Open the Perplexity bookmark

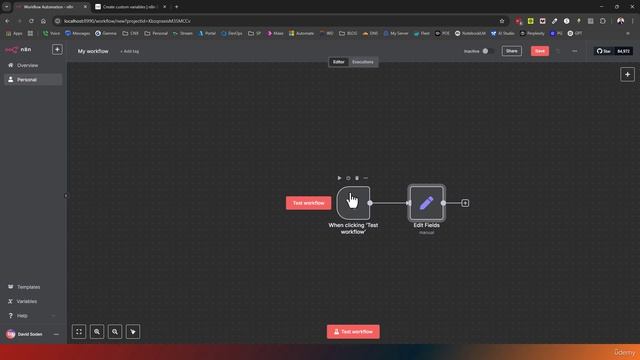[532, 33]
